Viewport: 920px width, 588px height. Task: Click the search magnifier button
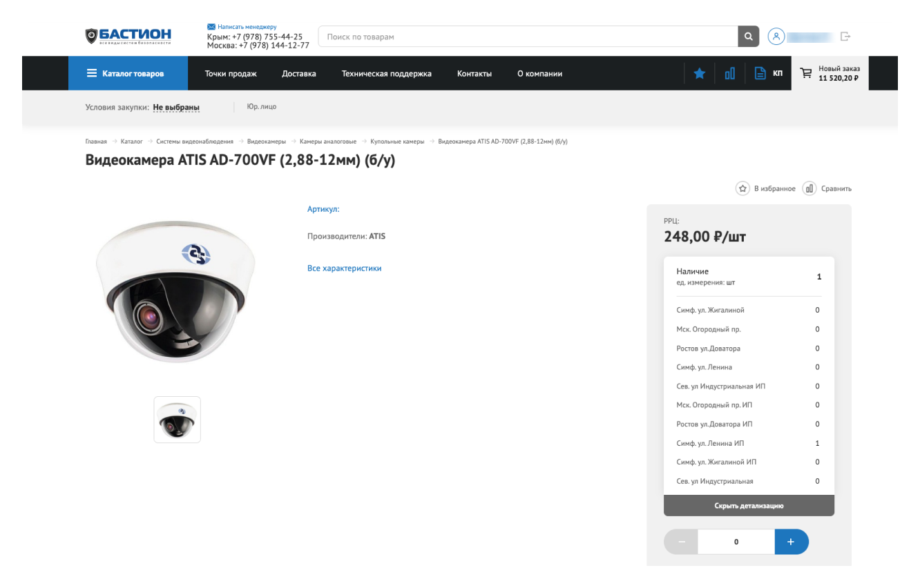pyautogui.click(x=748, y=37)
